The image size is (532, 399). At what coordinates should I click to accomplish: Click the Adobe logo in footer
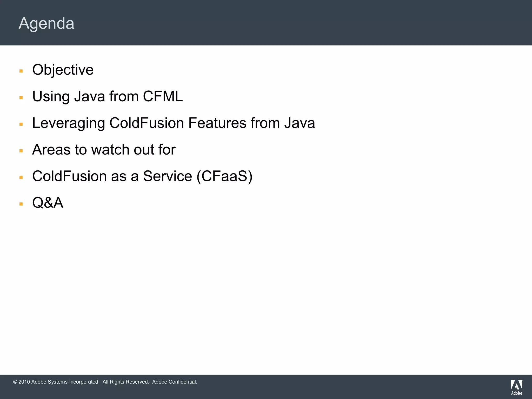coord(517,387)
